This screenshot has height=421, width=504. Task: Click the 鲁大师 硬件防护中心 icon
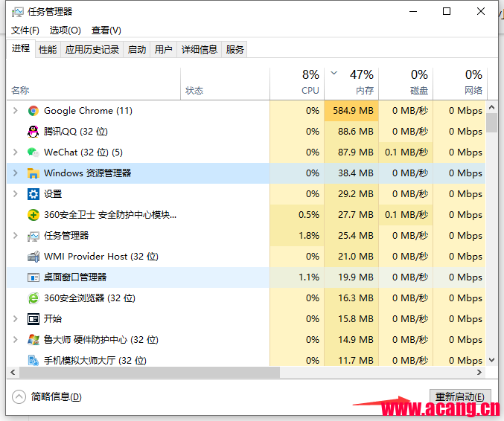(33, 340)
